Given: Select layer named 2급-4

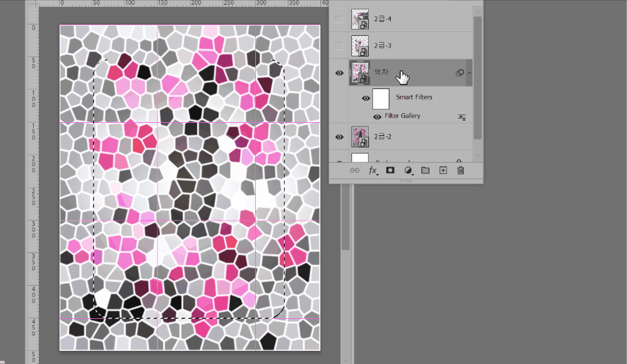Looking at the screenshot, I should 382,19.
